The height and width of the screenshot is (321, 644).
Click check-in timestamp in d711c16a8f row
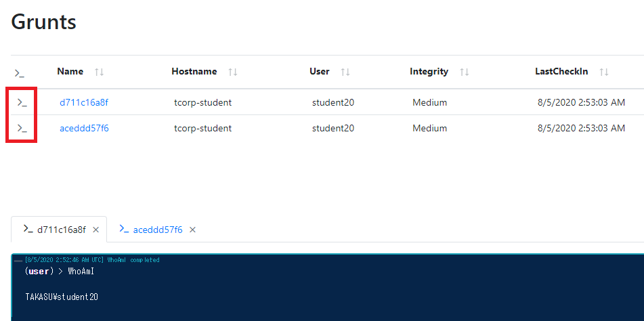tap(581, 103)
